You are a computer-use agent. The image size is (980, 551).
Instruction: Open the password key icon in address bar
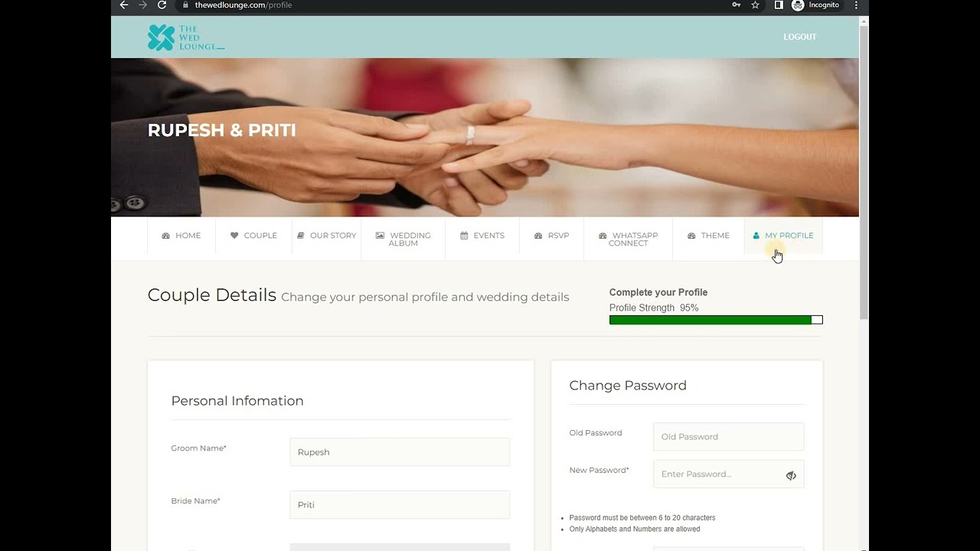coord(737,5)
